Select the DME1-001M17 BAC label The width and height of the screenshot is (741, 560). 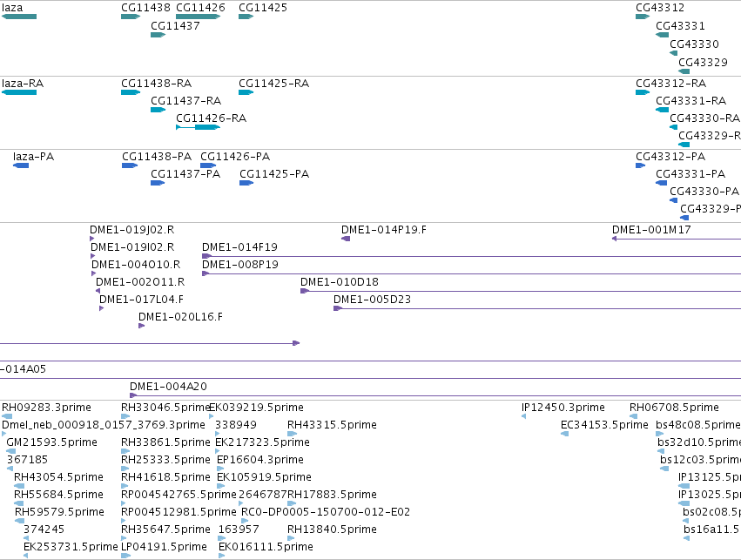[x=651, y=230]
